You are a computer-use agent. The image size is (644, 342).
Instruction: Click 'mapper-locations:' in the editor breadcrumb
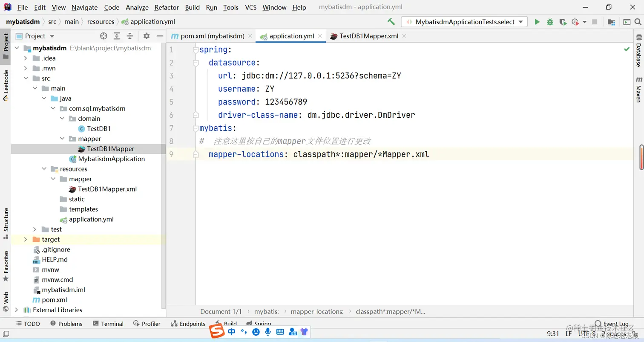(x=317, y=312)
